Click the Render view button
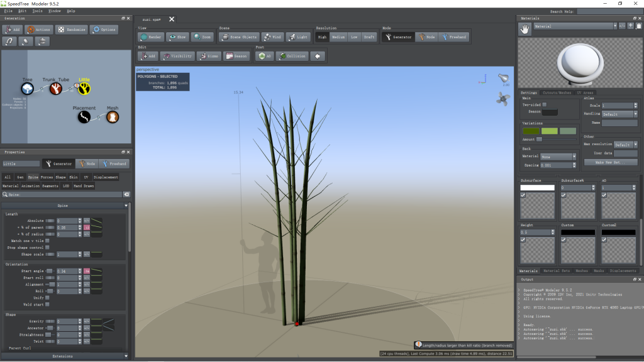644x362 pixels. click(151, 37)
